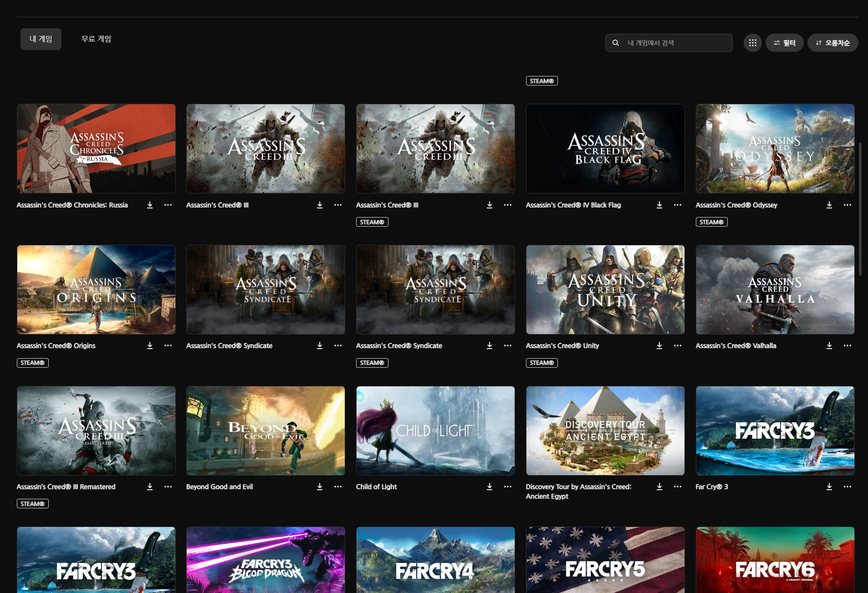Click Discovery Tour Ancient Egypt title link

coord(578,492)
